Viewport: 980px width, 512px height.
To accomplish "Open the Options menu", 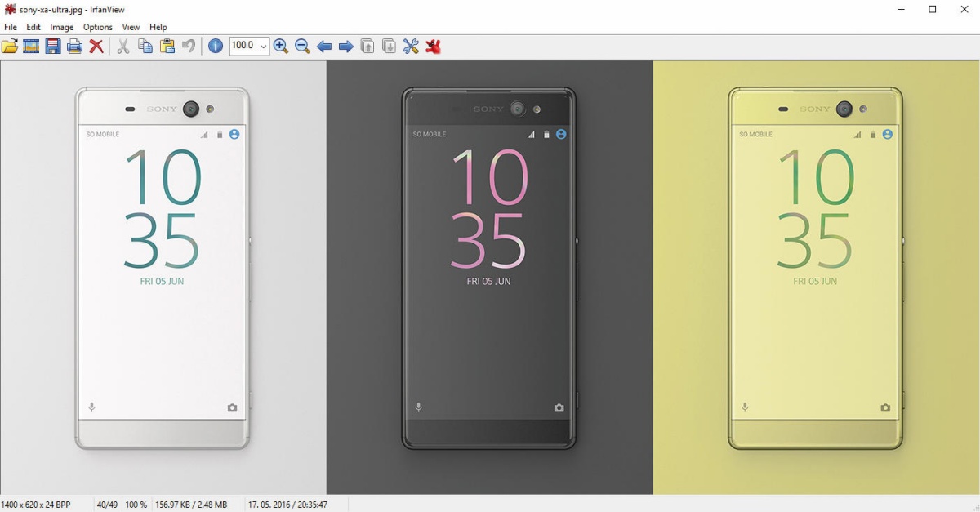I will (98, 27).
